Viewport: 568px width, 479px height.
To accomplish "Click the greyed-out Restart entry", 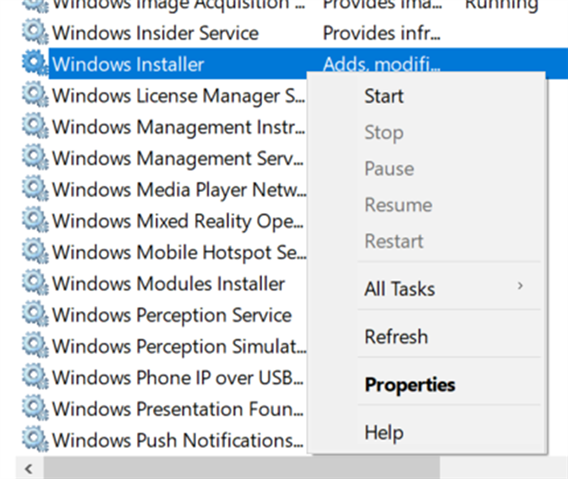I will tap(427, 241).
